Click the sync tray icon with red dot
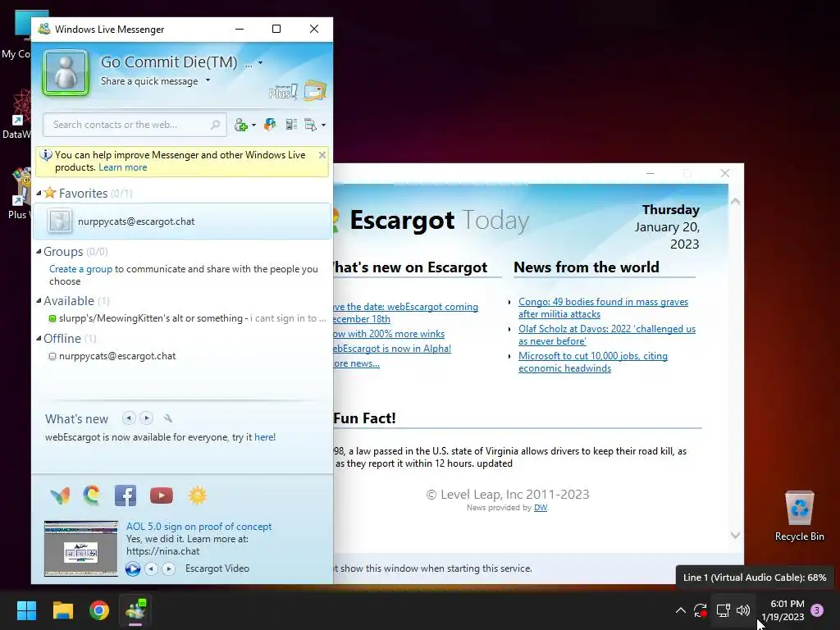The width and height of the screenshot is (840, 630). coord(701,610)
